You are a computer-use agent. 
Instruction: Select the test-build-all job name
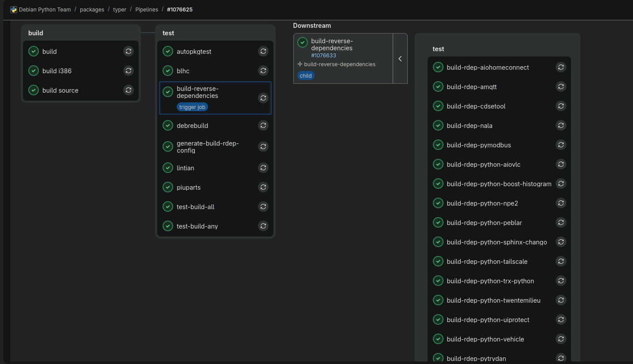[x=196, y=206]
